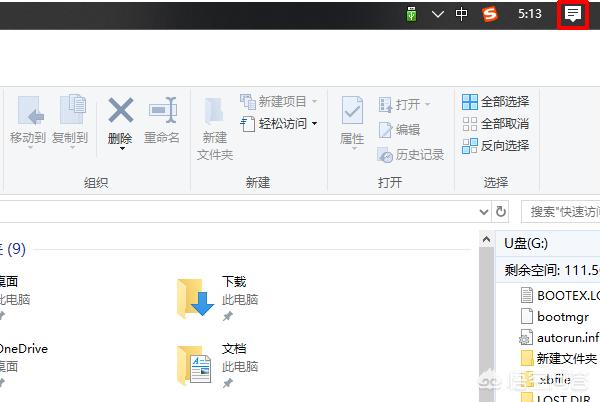Image resolution: width=600 pixels, height=402 pixels.
Task: Click the Sogou input method tray icon
Action: 490,14
